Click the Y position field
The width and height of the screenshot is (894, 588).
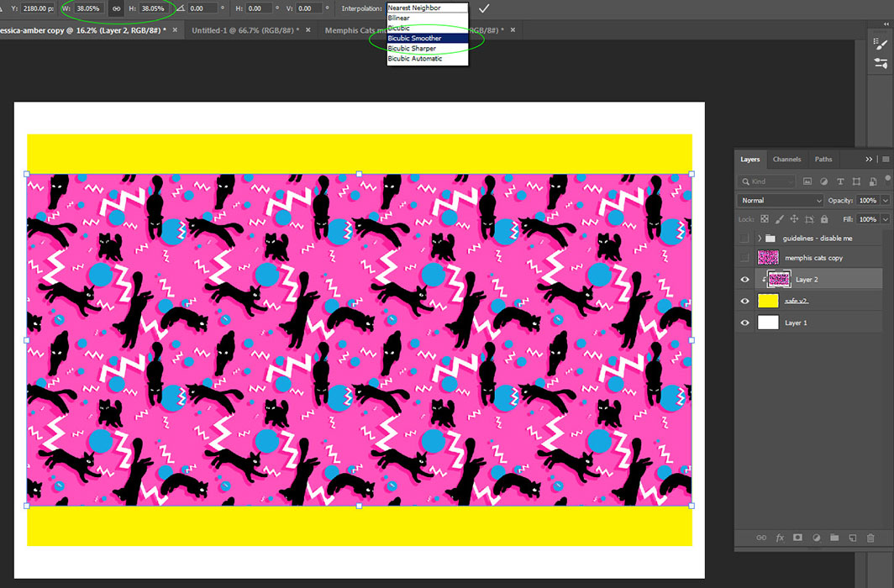tap(38, 8)
